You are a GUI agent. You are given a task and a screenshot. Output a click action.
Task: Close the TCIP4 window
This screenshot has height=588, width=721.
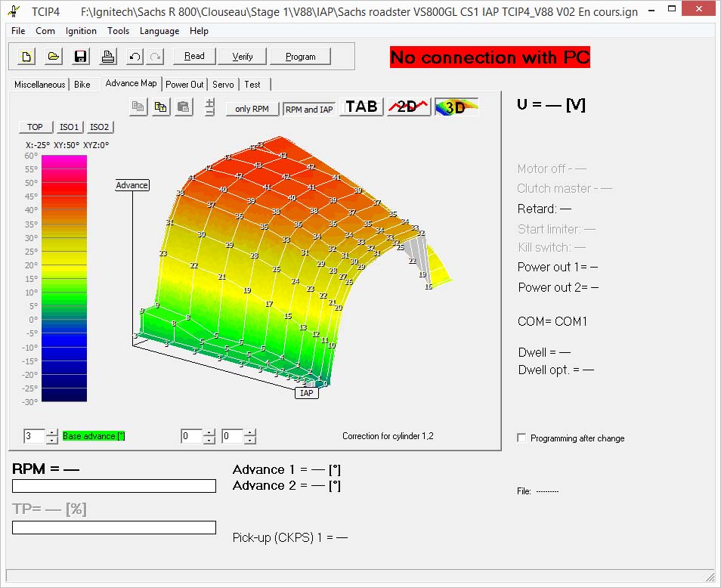tap(699, 9)
